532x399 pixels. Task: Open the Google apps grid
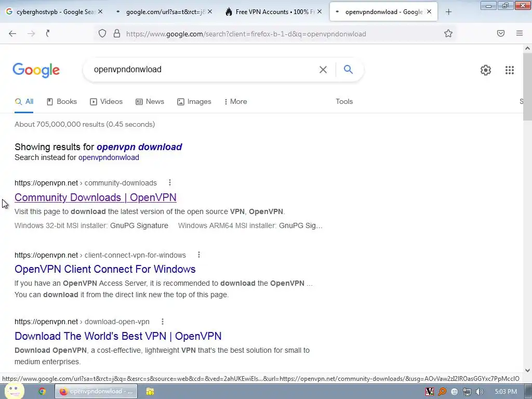[x=509, y=70]
